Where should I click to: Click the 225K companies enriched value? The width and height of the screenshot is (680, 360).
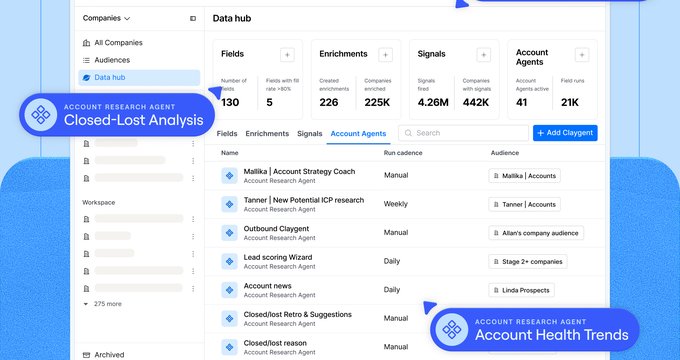[377, 102]
